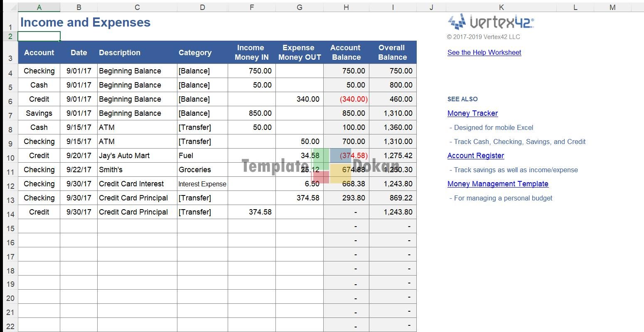Click the Expense Money OUT header cell
Screen dimensions: 644x332
299,52
